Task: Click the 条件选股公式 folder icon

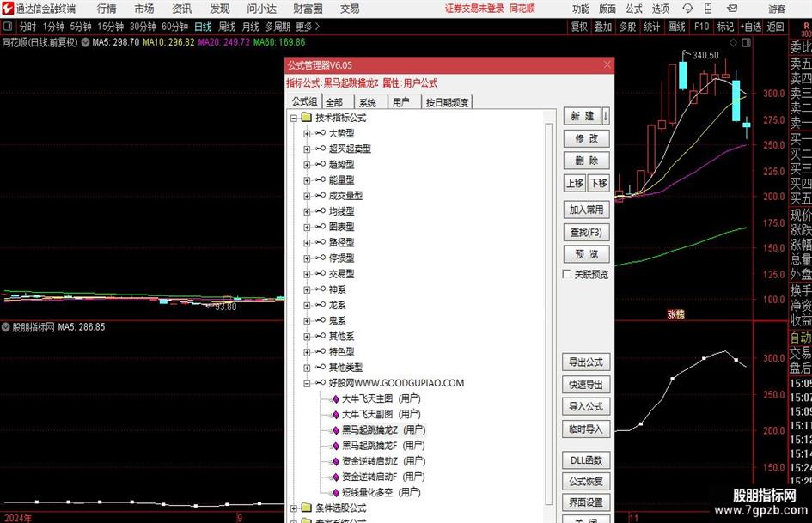Action: tap(306, 508)
